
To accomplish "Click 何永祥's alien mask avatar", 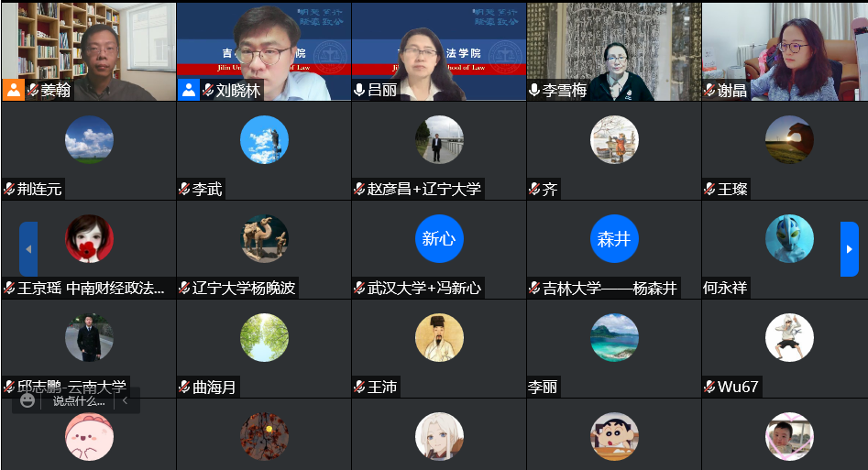I will click(789, 238).
